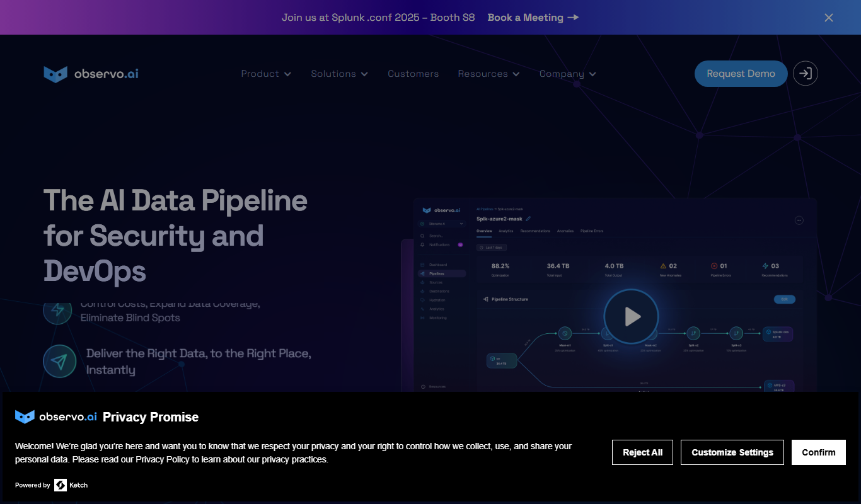Open the Book a Meeting link

(x=533, y=18)
